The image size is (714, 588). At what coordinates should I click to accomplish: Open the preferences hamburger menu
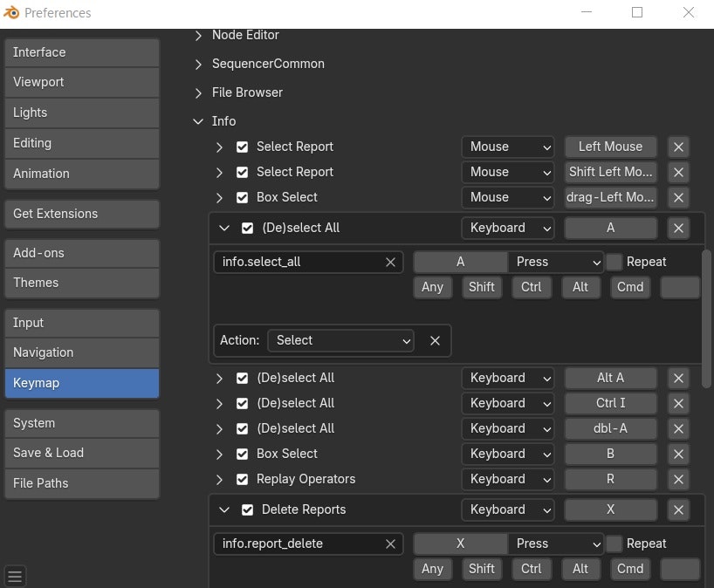pos(15,576)
